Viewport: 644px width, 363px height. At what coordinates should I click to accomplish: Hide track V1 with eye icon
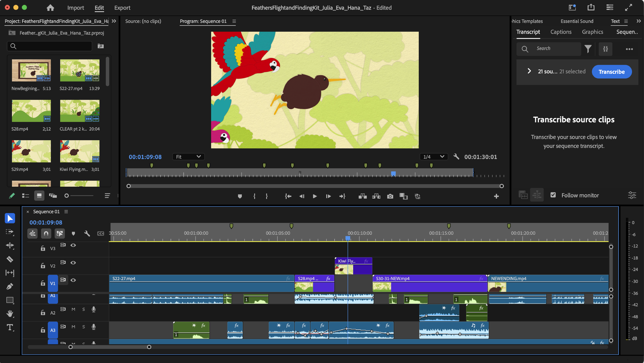coord(73,280)
